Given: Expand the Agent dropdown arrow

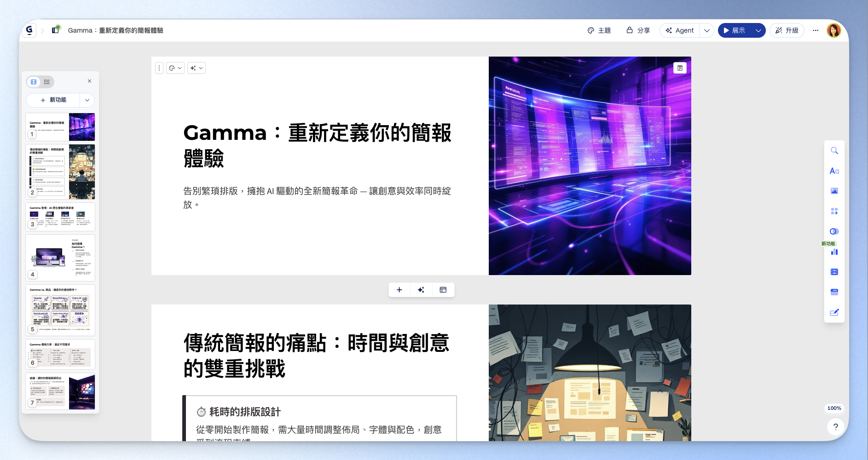Looking at the screenshot, I should [706, 31].
